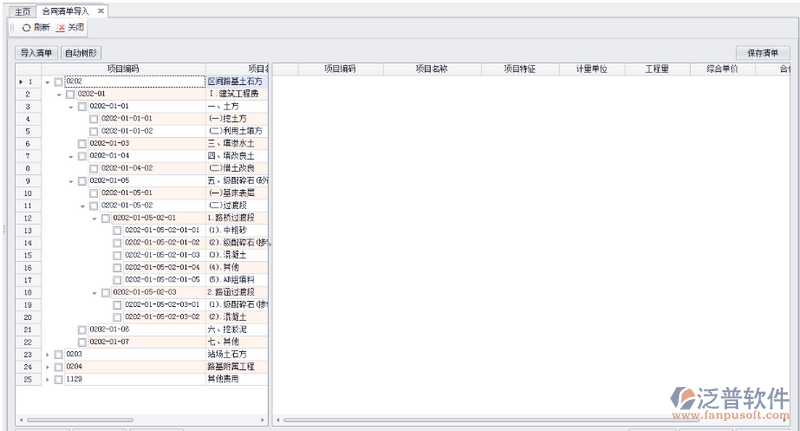This screenshot has width=800, height=431.
Task: Click the 自动树形 button
Action: tap(81, 53)
